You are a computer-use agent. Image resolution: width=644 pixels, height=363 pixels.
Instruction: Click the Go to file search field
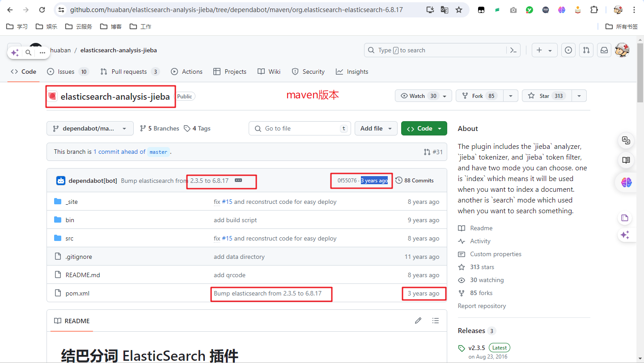[x=300, y=128]
